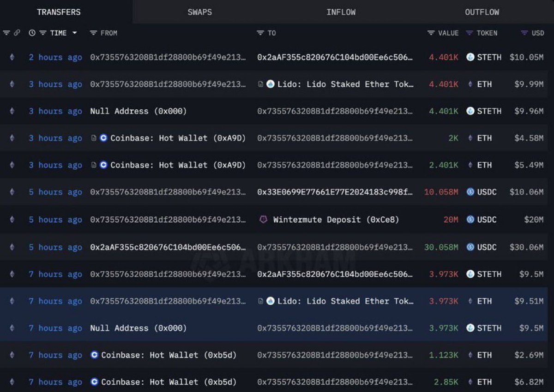Toggle the VALUE column filter

(x=430, y=33)
